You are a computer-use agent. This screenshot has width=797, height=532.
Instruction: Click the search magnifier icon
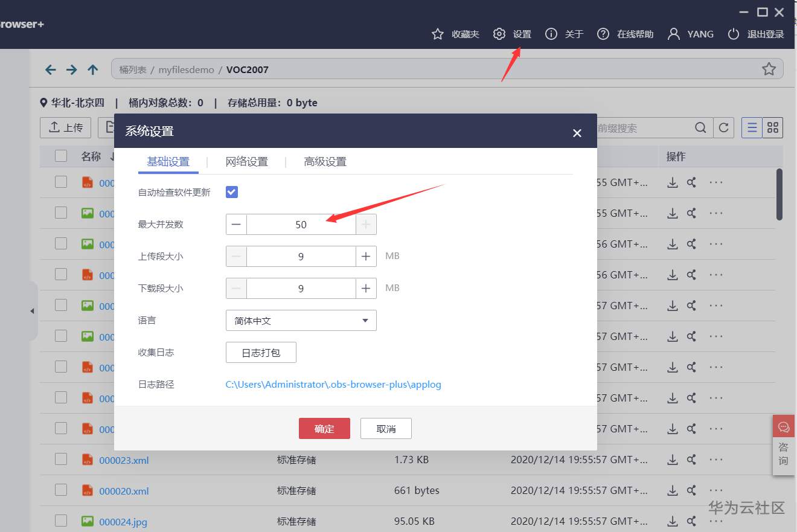(700, 127)
